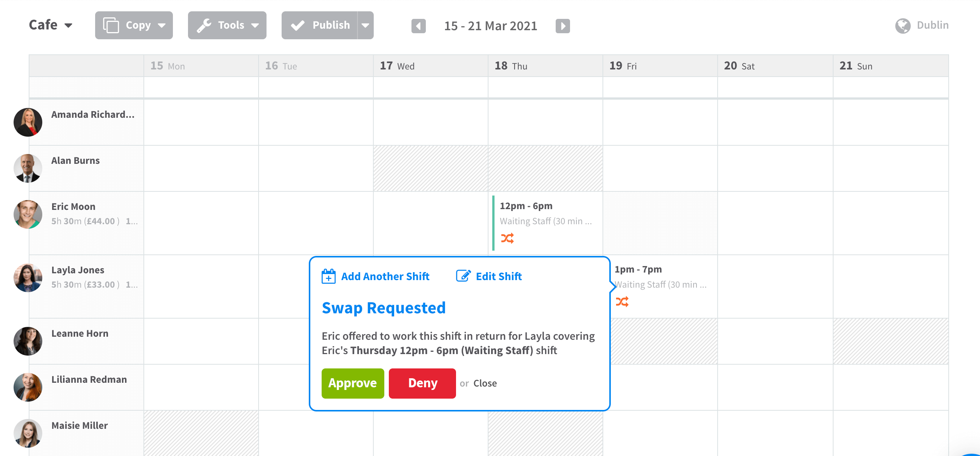The width and height of the screenshot is (980, 456).
Task: Click the Add Another Shift calendar icon
Action: 328,276
